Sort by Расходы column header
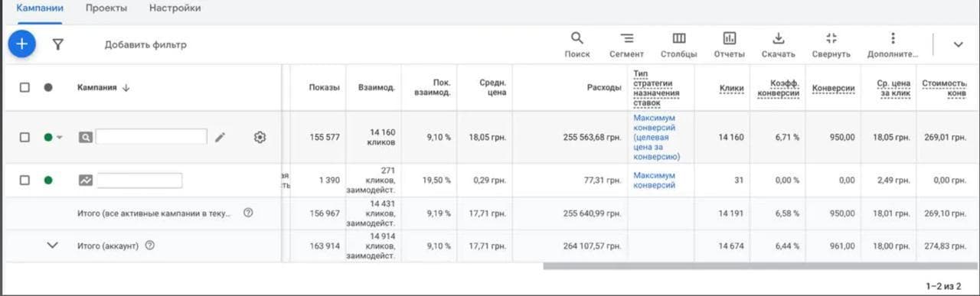This screenshot has width=980, height=296. click(x=604, y=87)
